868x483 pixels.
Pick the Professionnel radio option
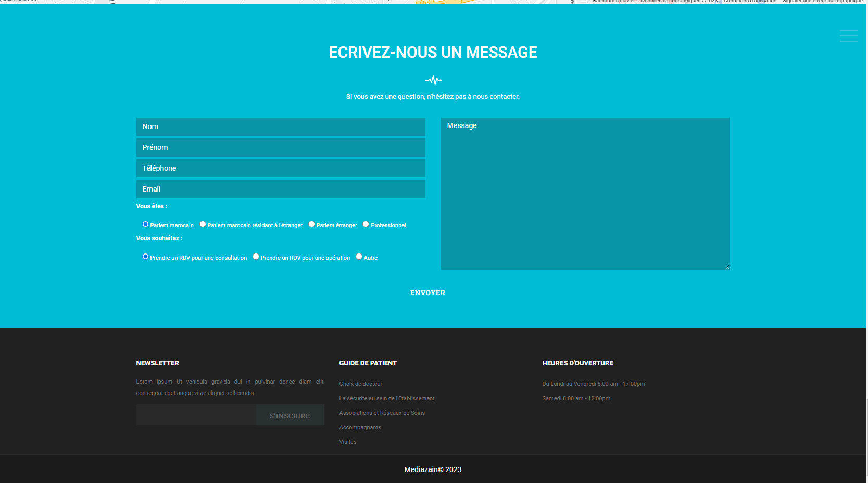coord(366,224)
